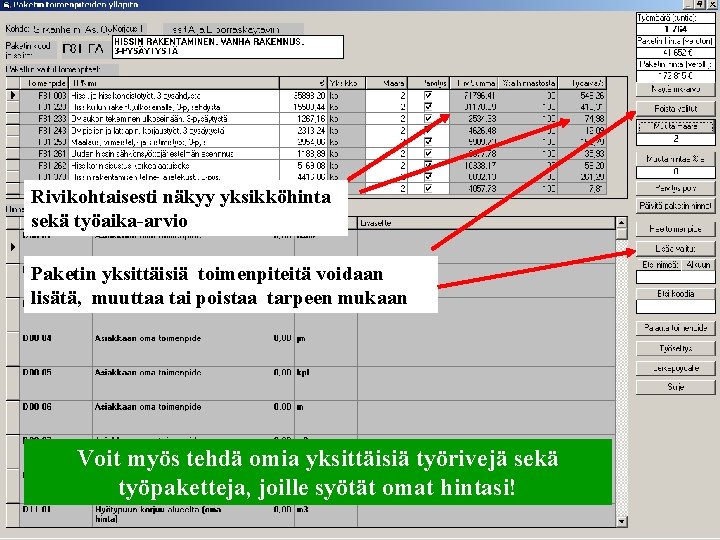Click the 'Etsi koodia' button
Screen dimensions: 720x540
[x=675, y=294]
